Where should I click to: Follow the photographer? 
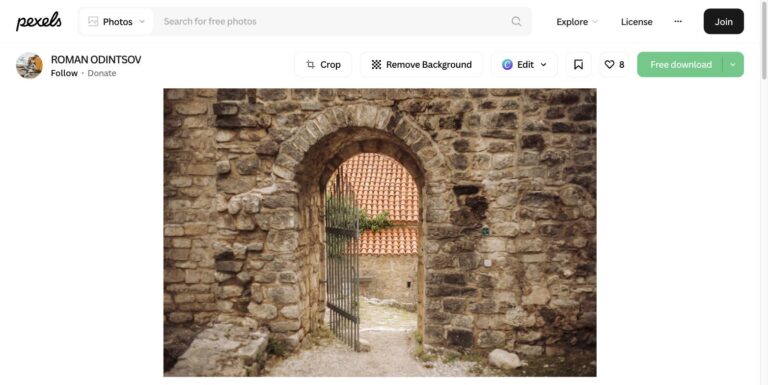point(64,73)
